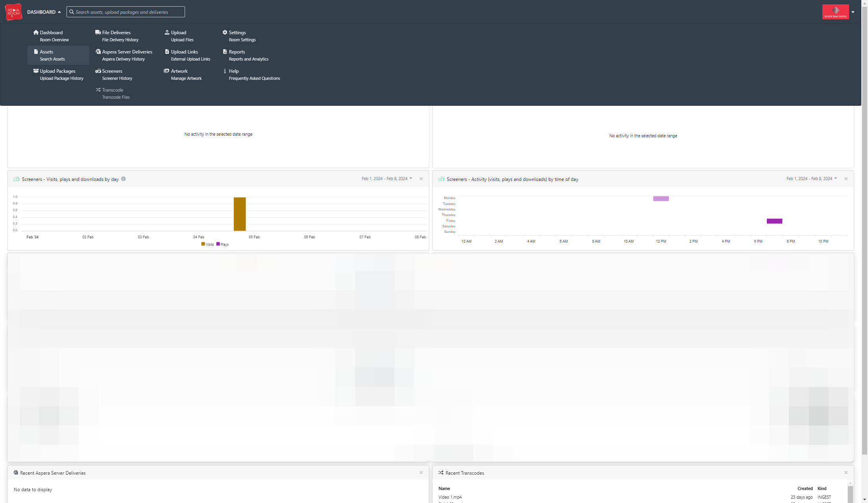Screen dimensions: 868x503
Task: Expand date range on Screeners by day widget
Action: [387, 179]
